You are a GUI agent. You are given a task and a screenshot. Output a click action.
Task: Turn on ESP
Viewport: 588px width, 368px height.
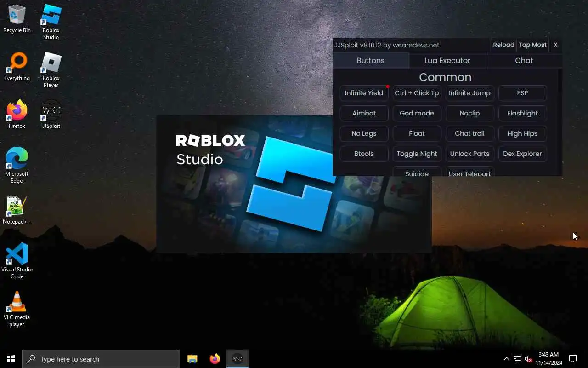[x=522, y=93]
